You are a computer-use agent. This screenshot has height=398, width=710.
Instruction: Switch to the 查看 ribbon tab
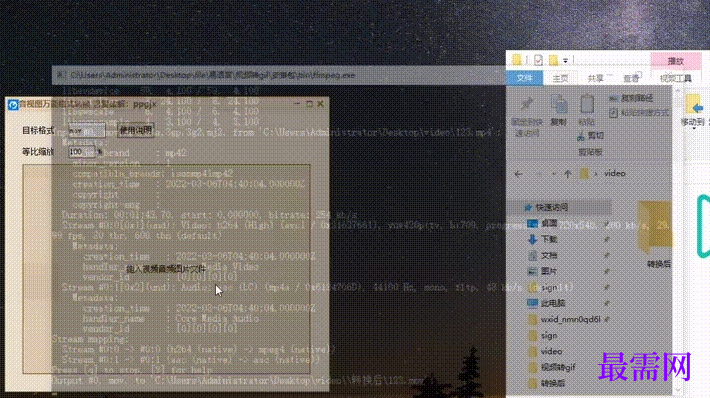631,78
